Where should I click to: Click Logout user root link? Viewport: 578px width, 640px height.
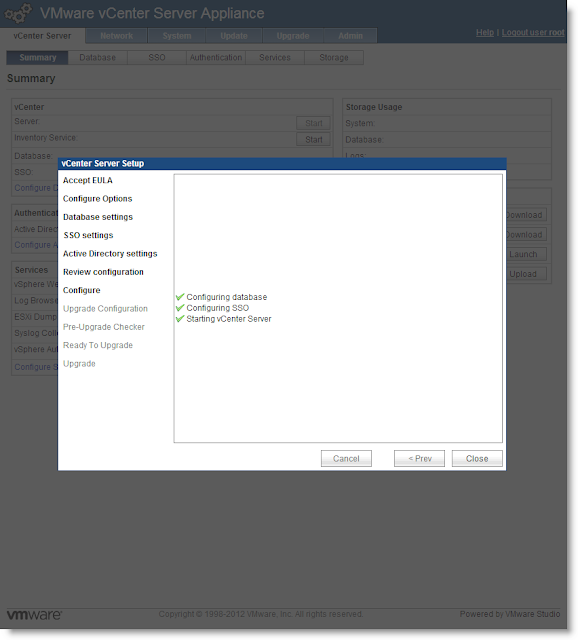(533, 32)
